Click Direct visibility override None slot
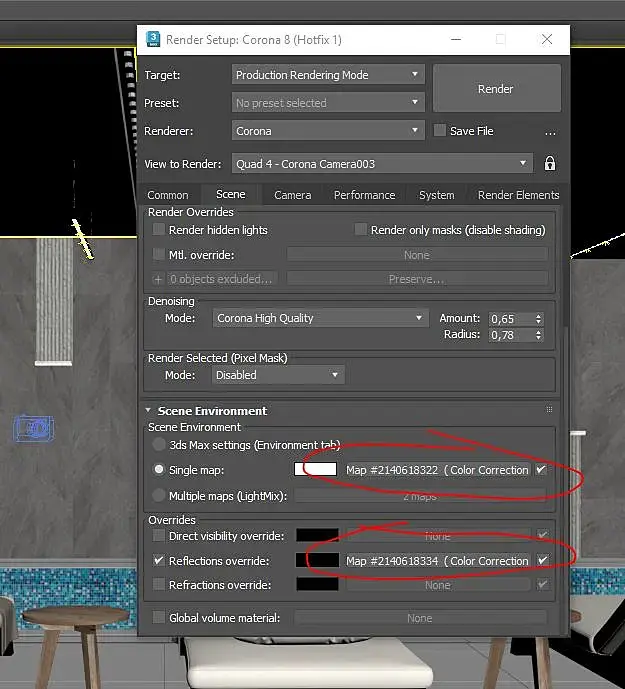The image size is (625, 689). tap(438, 536)
